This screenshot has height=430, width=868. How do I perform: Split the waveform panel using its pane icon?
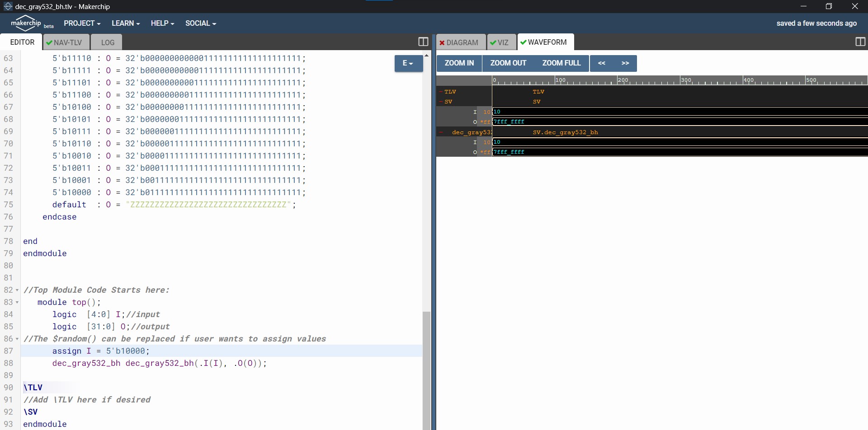coord(860,42)
